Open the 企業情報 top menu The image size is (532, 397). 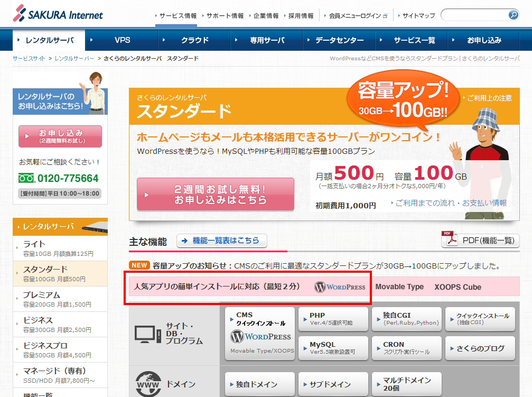[x=264, y=16]
